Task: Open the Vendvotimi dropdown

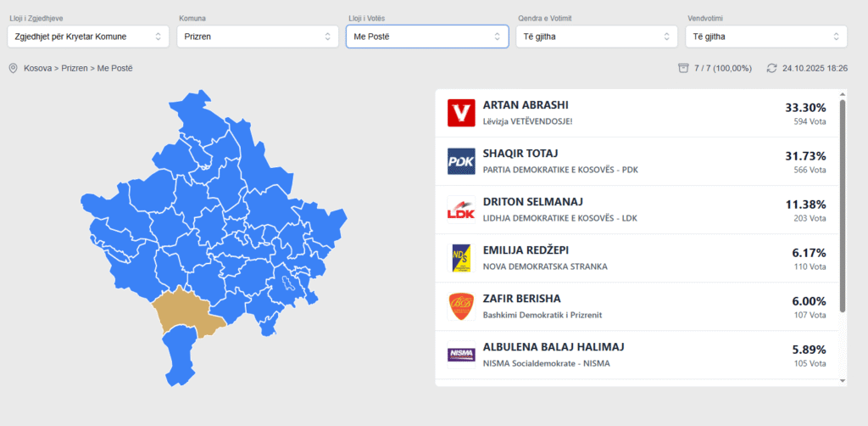Action: coord(766,36)
